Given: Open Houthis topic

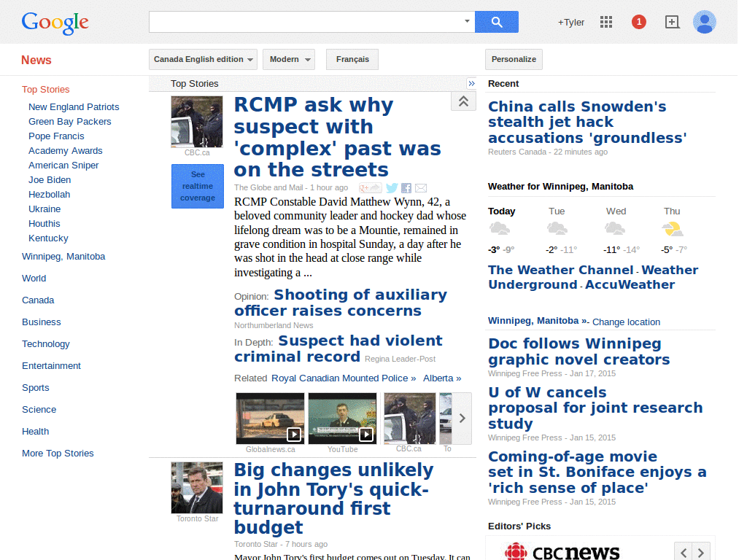Looking at the screenshot, I should [x=44, y=223].
